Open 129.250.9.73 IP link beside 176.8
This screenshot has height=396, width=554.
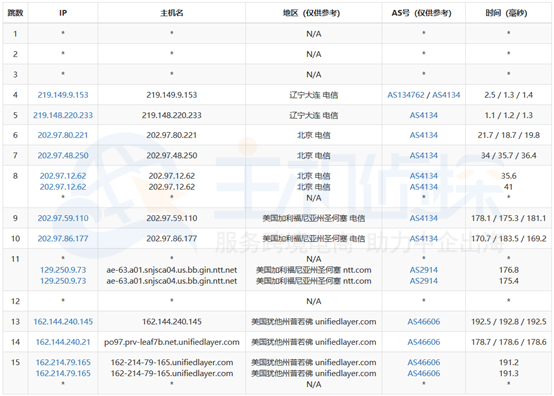pyautogui.click(x=63, y=270)
